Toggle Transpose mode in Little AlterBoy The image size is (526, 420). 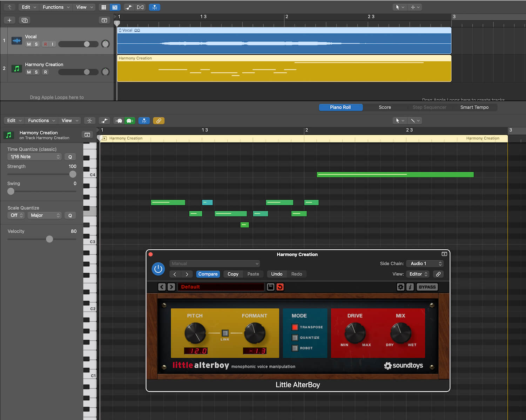coord(295,327)
